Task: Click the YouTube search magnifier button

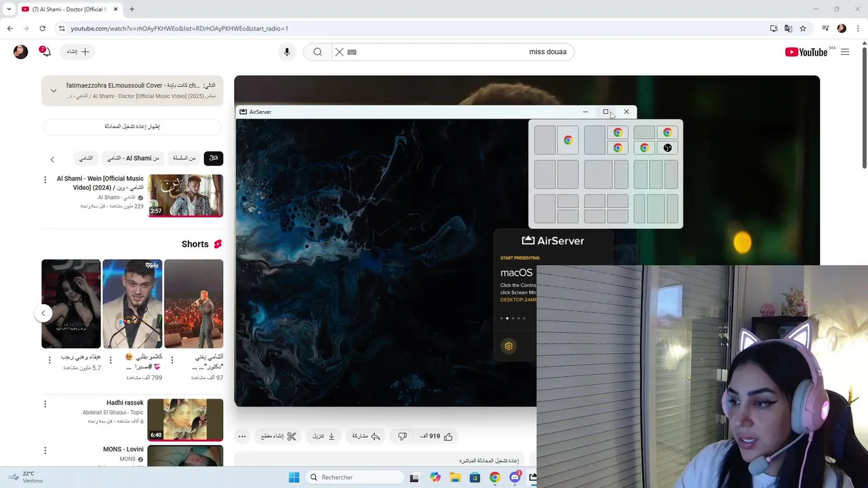Action: 317,52
